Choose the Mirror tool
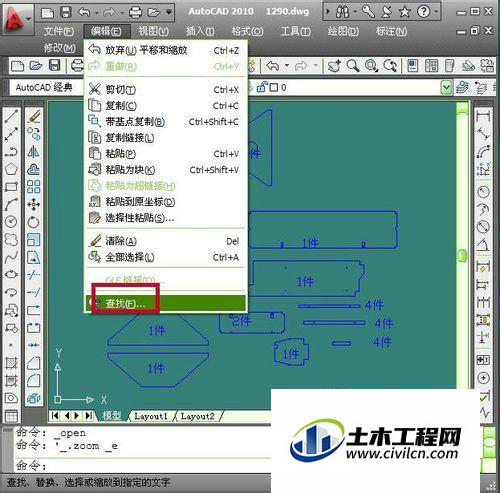The width and height of the screenshot is (500, 493). tap(34, 152)
